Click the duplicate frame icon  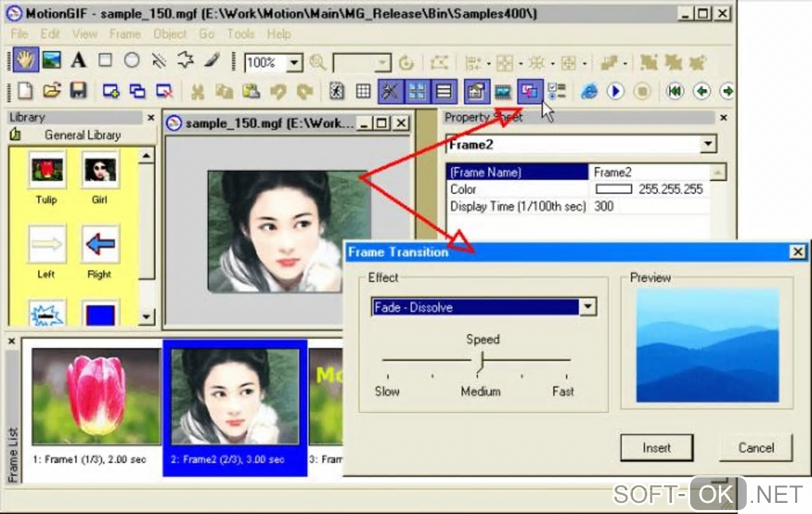point(137,92)
